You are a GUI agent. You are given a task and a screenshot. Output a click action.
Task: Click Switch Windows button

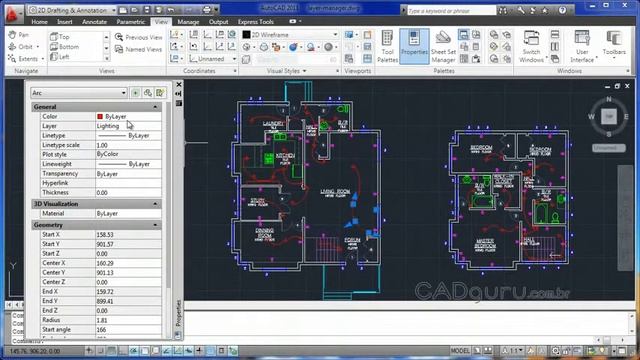point(531,46)
